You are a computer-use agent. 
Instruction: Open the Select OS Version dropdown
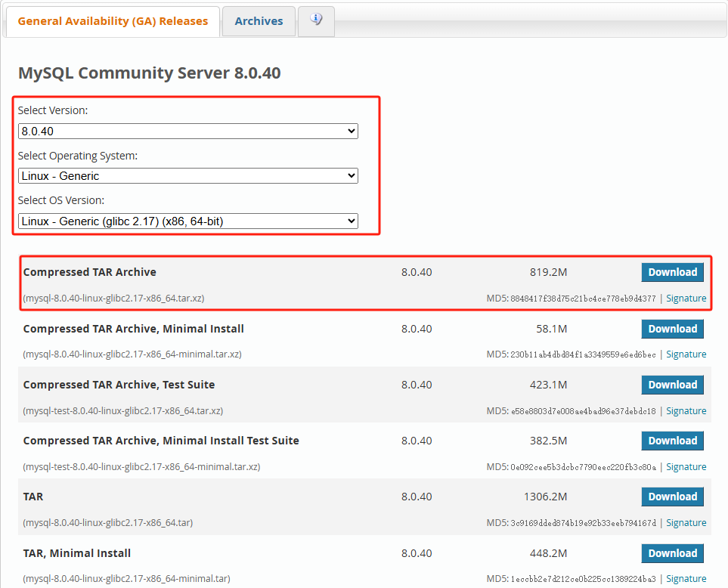tap(187, 221)
